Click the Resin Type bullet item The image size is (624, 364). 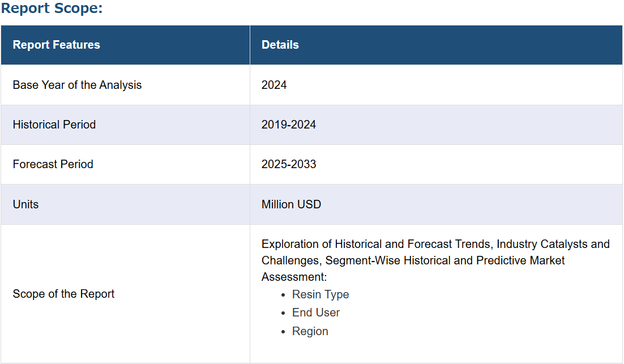pyautogui.click(x=320, y=294)
